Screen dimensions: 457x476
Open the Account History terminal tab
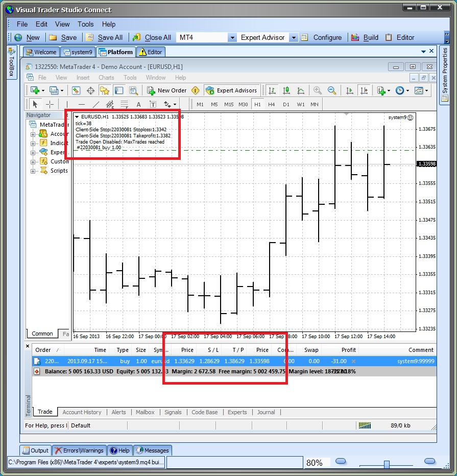coord(82,412)
